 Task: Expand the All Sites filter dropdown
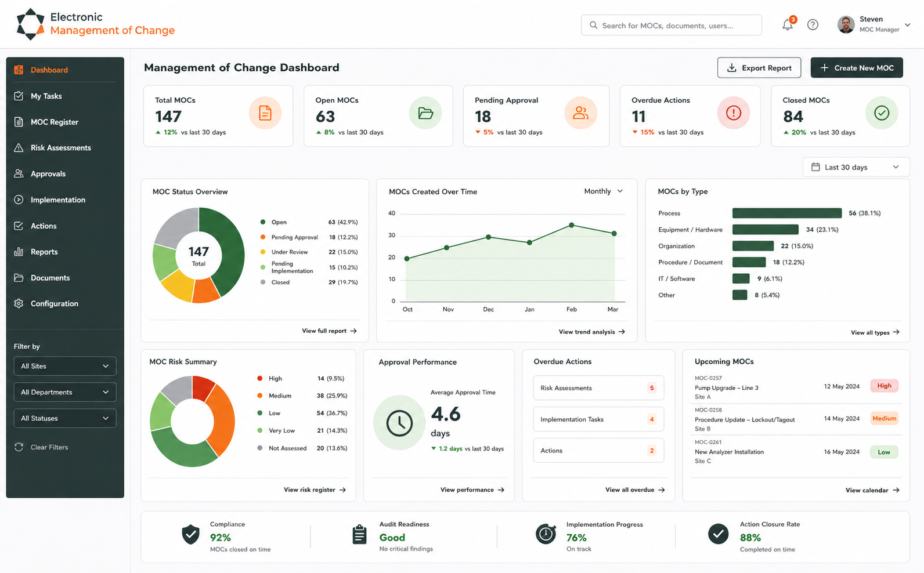(x=65, y=366)
